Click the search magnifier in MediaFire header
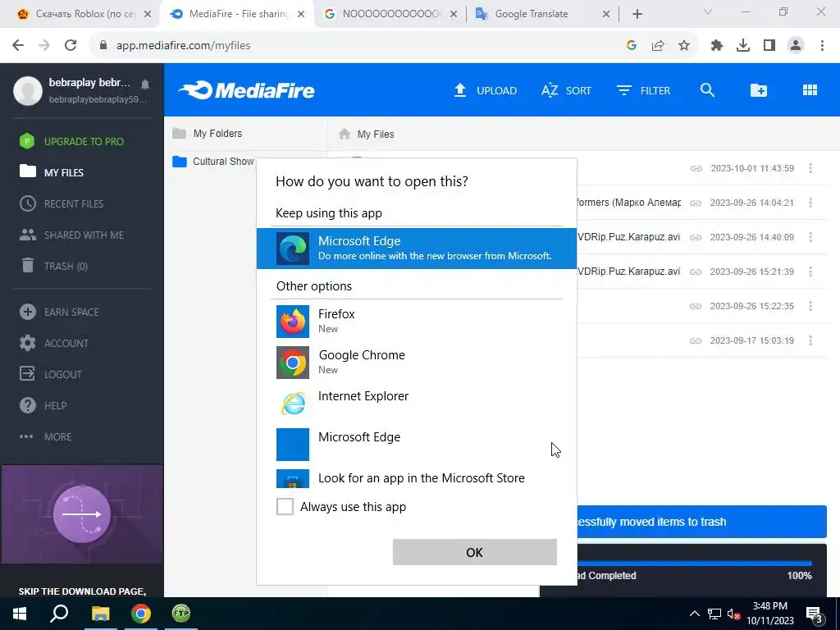The height and width of the screenshot is (630, 840). click(x=707, y=90)
